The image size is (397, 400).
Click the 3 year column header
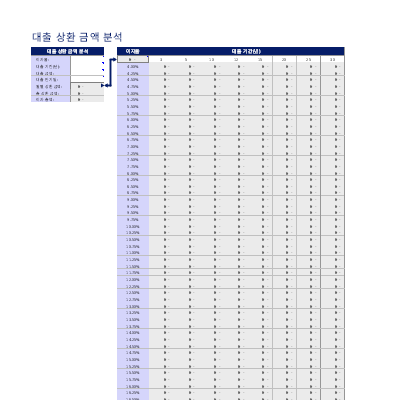[161, 59]
